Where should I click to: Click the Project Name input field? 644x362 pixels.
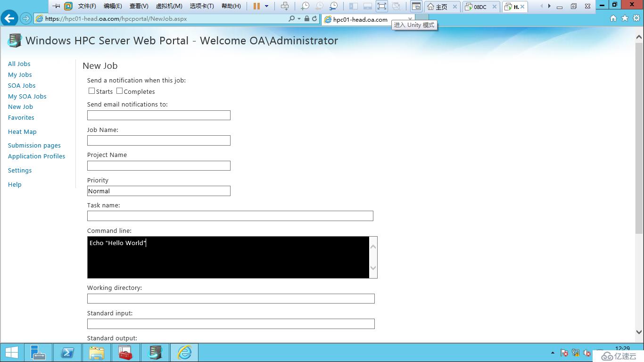coord(159,165)
